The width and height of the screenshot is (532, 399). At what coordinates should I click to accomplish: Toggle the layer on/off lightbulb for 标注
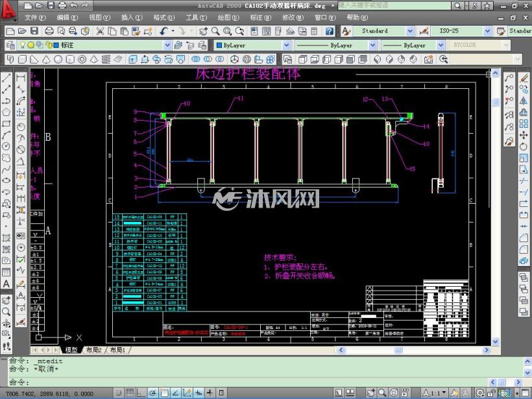(23, 45)
